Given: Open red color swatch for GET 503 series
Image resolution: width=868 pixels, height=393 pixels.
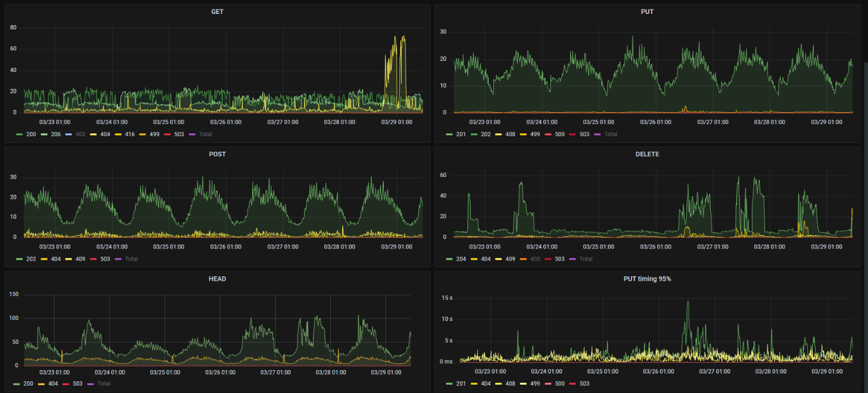Looking at the screenshot, I should tap(168, 134).
